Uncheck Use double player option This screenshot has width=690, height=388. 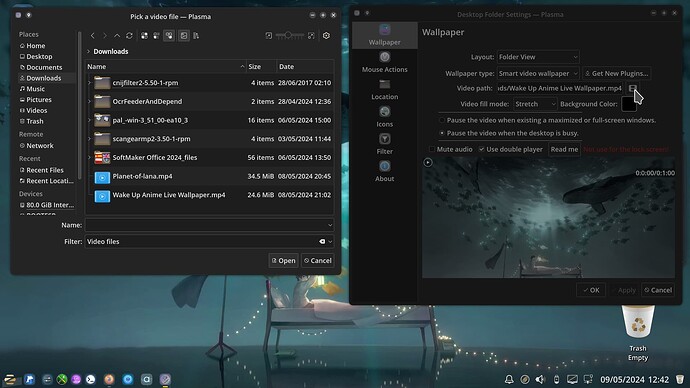click(482, 150)
